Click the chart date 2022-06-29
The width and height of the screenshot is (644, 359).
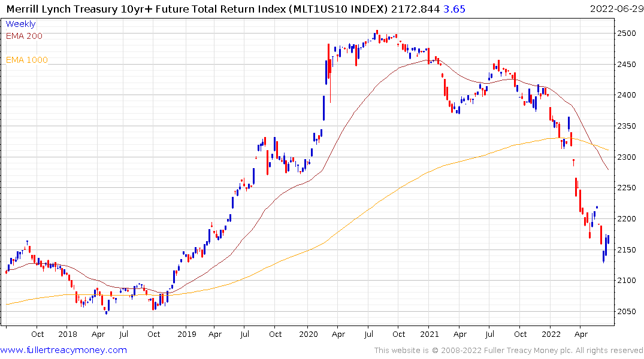(x=616, y=8)
